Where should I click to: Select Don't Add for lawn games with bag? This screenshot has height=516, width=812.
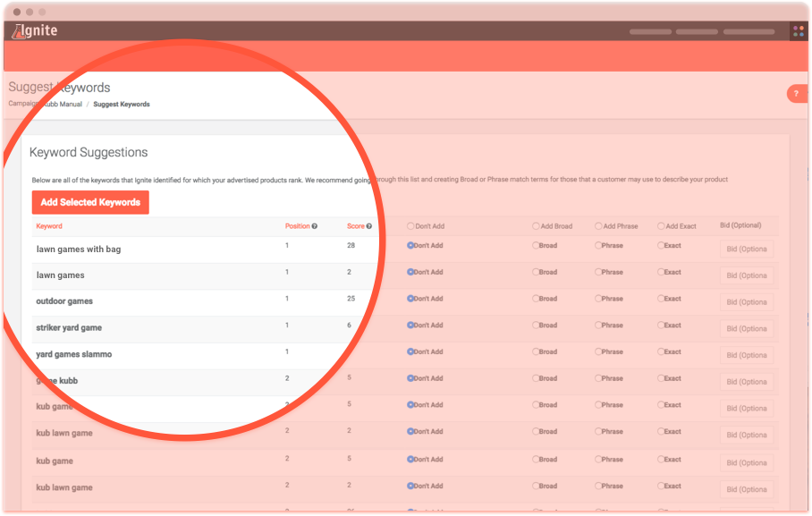tap(410, 246)
